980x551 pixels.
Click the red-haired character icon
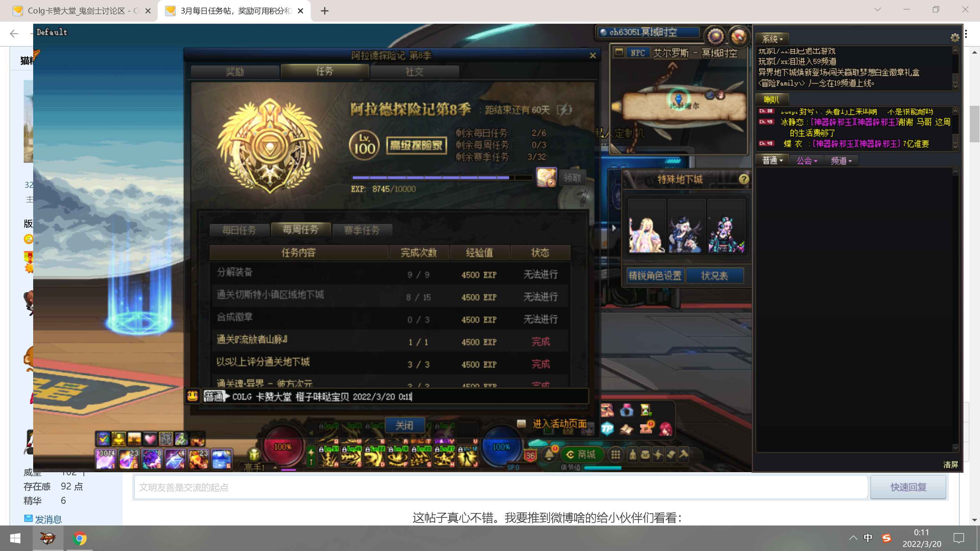point(666,429)
